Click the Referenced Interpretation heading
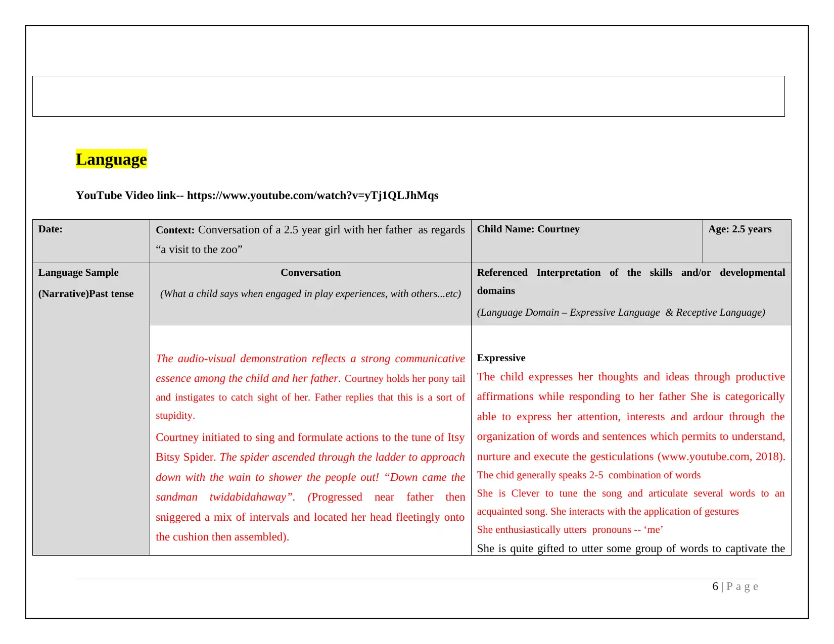The image size is (834, 644). click(x=631, y=281)
